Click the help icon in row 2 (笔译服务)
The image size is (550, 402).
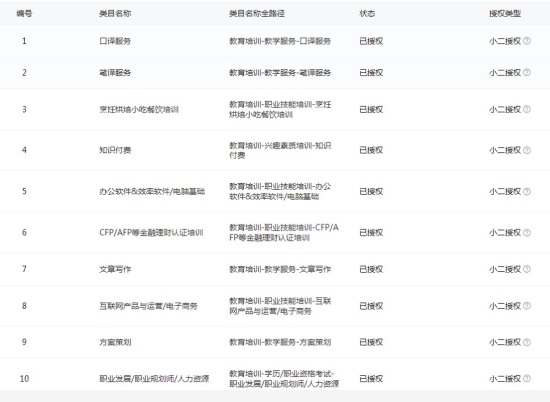tap(527, 72)
